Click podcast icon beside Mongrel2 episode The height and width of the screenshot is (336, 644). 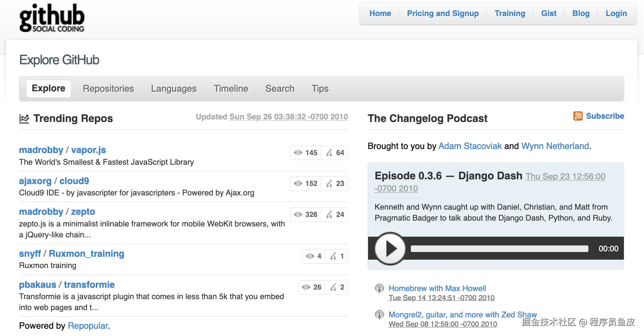(379, 314)
